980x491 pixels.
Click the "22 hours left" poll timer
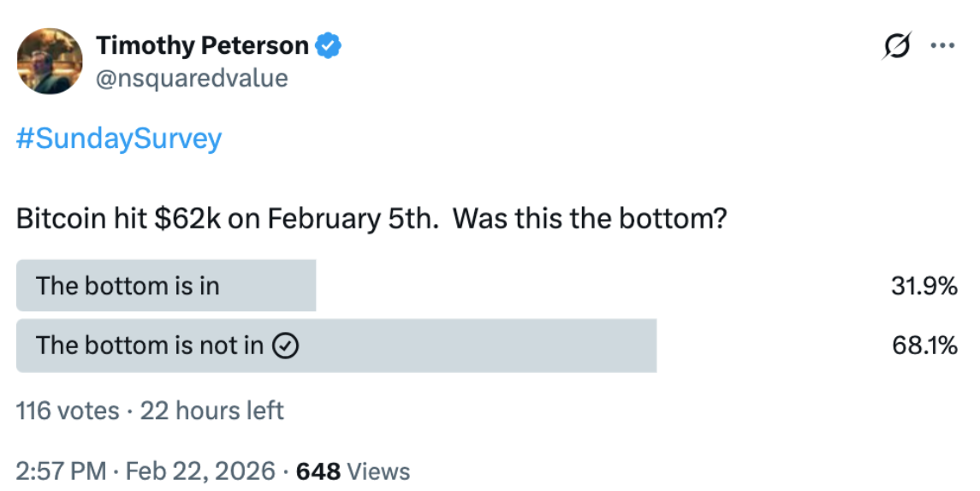[211, 411]
